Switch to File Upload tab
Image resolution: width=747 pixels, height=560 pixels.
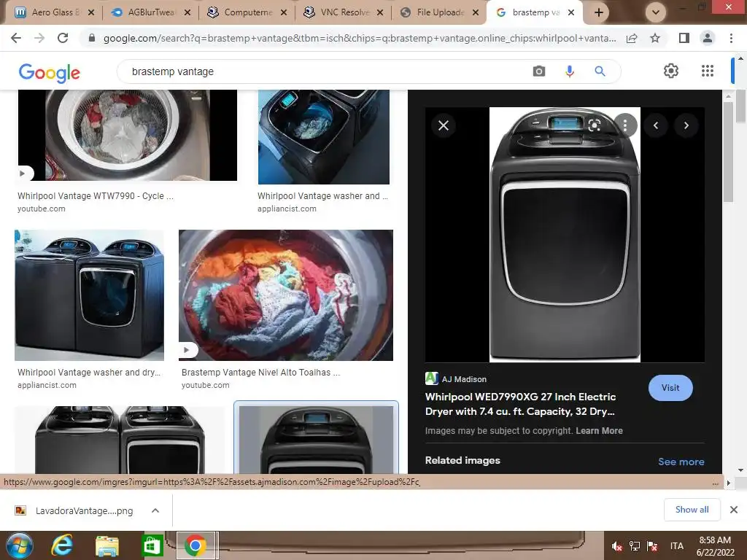coord(438,12)
